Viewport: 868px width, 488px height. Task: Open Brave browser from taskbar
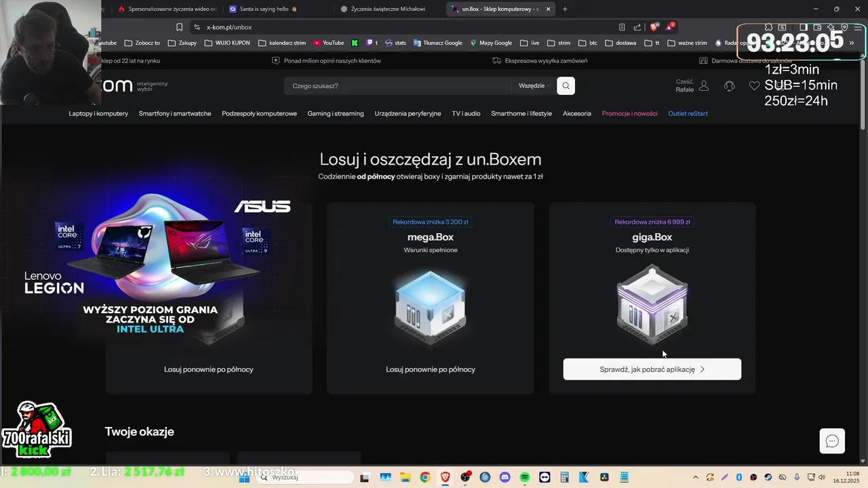coord(445,477)
